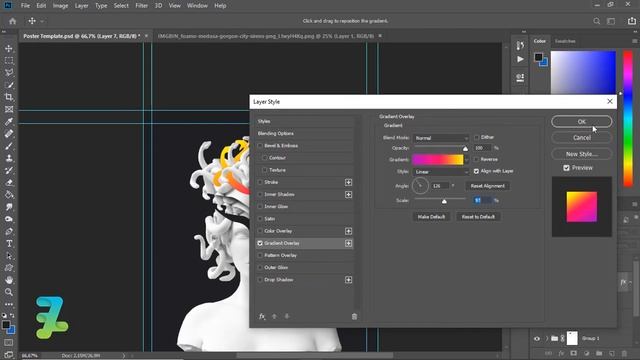Screen dimensions: 640x360
Task: Open the gradient picker arrow beside gradient bar
Action: tap(467, 160)
